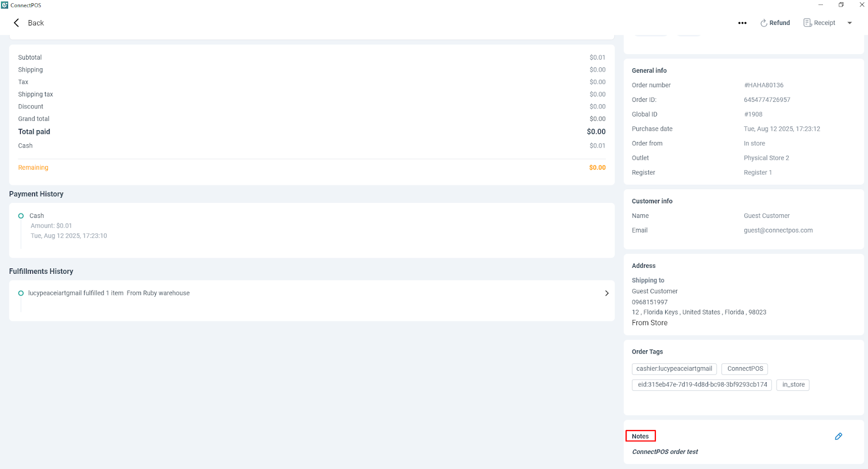Open the three-dots more options menu

click(742, 23)
